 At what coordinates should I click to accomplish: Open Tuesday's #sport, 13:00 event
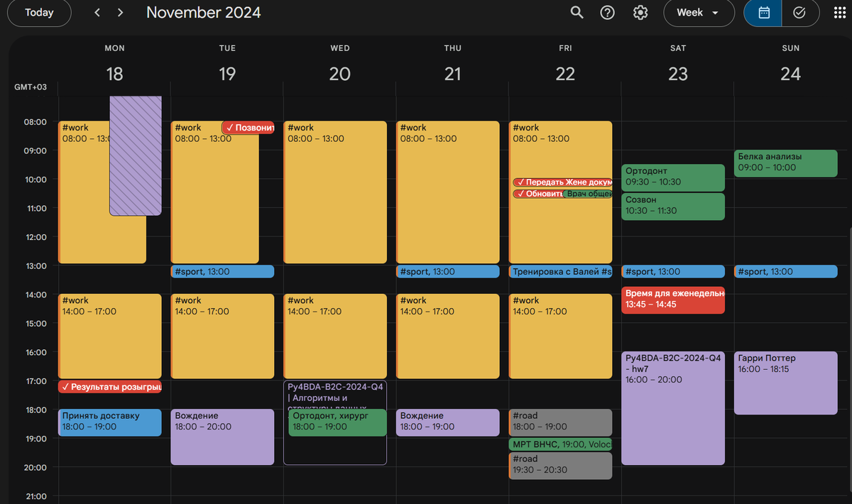pos(222,271)
